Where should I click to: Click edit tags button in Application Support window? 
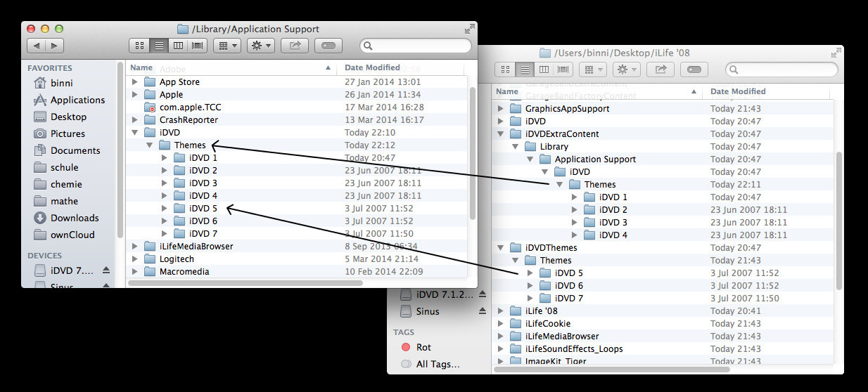(x=328, y=46)
